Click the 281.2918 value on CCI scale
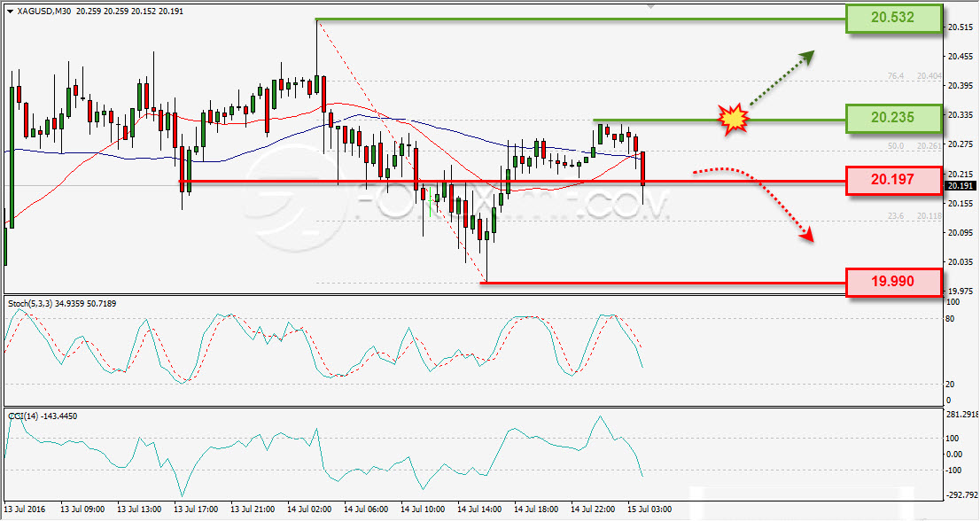Screen dimensions: 980x521 (962, 415)
